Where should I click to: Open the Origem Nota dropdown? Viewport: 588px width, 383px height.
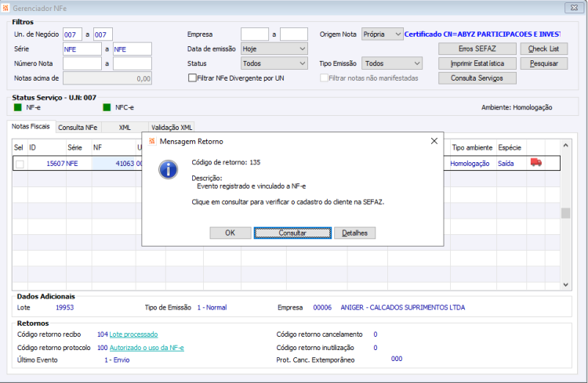pyautogui.click(x=382, y=34)
